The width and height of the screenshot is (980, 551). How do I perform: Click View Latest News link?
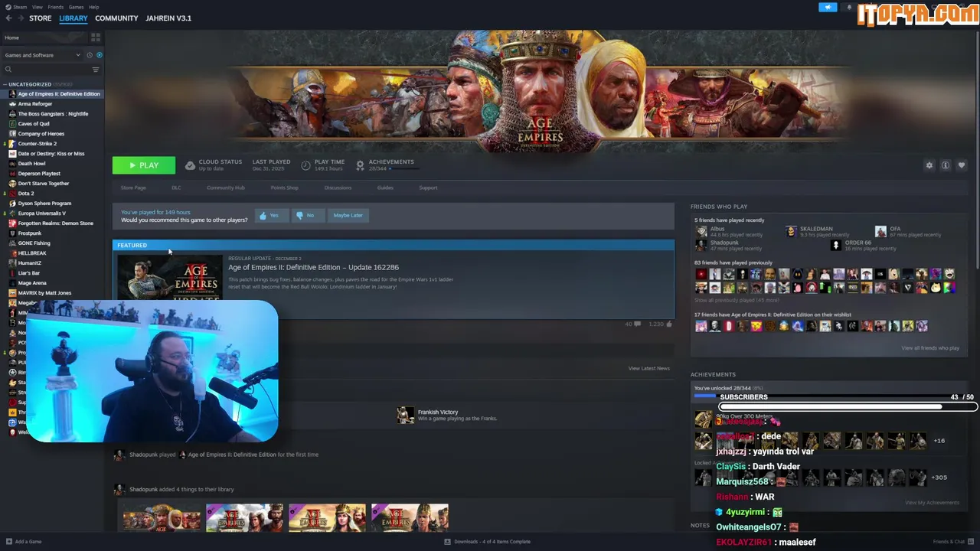(x=649, y=369)
